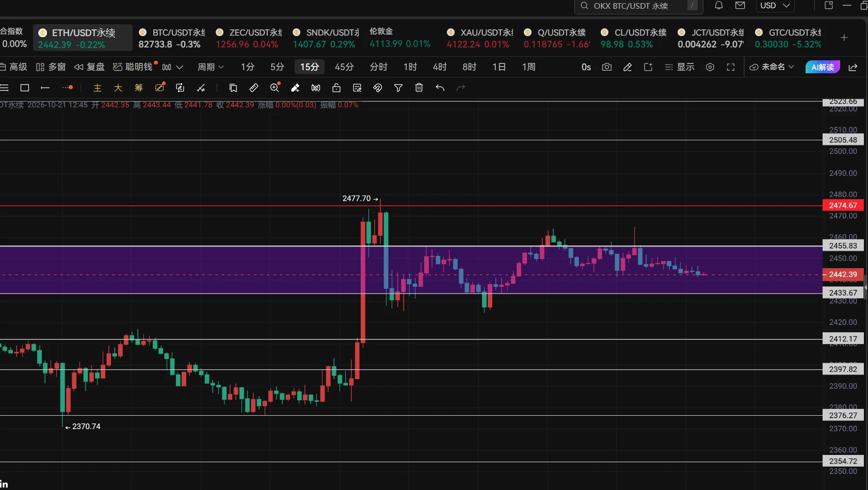Open the 复盘 replay button
This screenshot has width=868, height=490.
tap(89, 67)
